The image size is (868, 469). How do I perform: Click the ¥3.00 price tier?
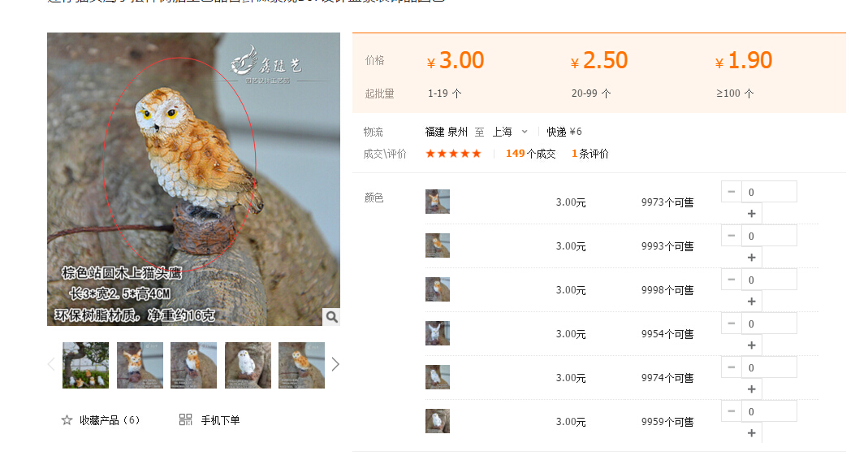[x=456, y=60]
